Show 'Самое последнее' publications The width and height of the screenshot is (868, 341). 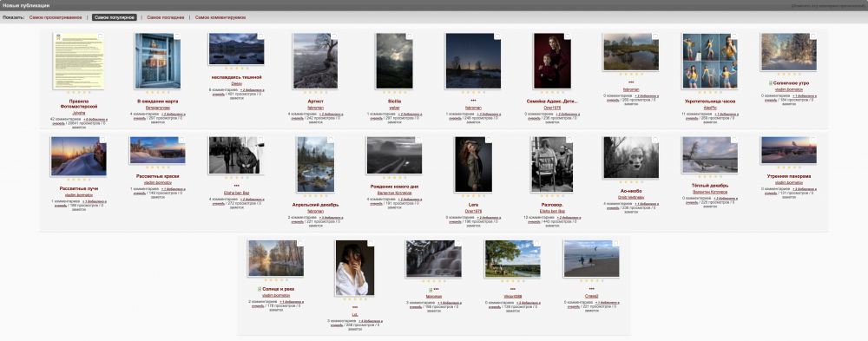tap(166, 17)
